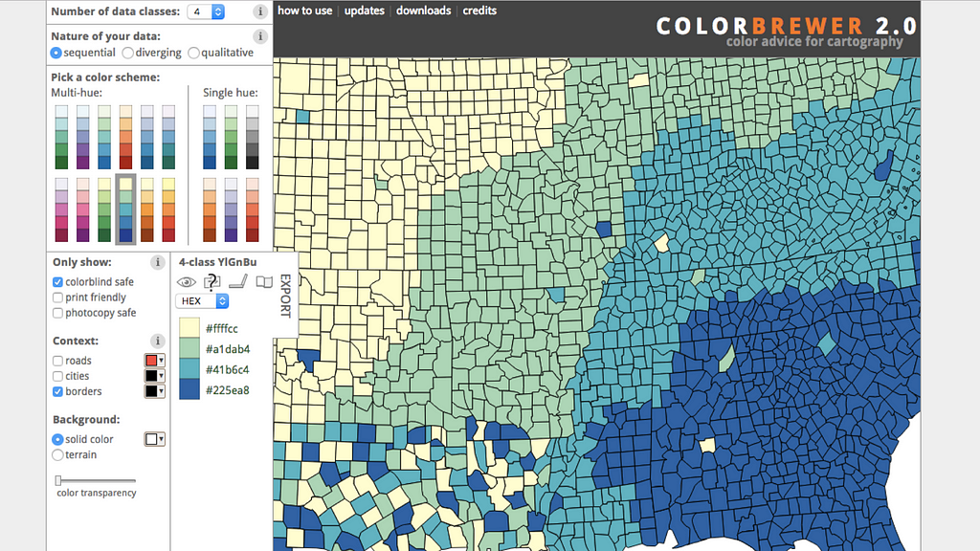Open the borders color picker dropdown
The image size is (980, 551).
click(x=154, y=391)
